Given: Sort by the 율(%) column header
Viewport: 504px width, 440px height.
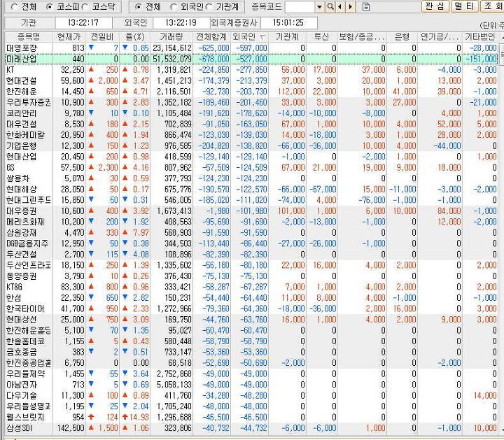Looking at the screenshot, I should 134,36.
